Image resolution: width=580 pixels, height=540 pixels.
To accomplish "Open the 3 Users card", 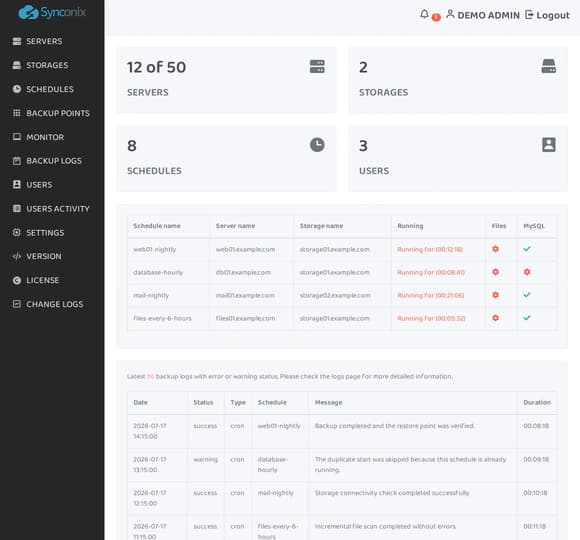I will click(458, 158).
